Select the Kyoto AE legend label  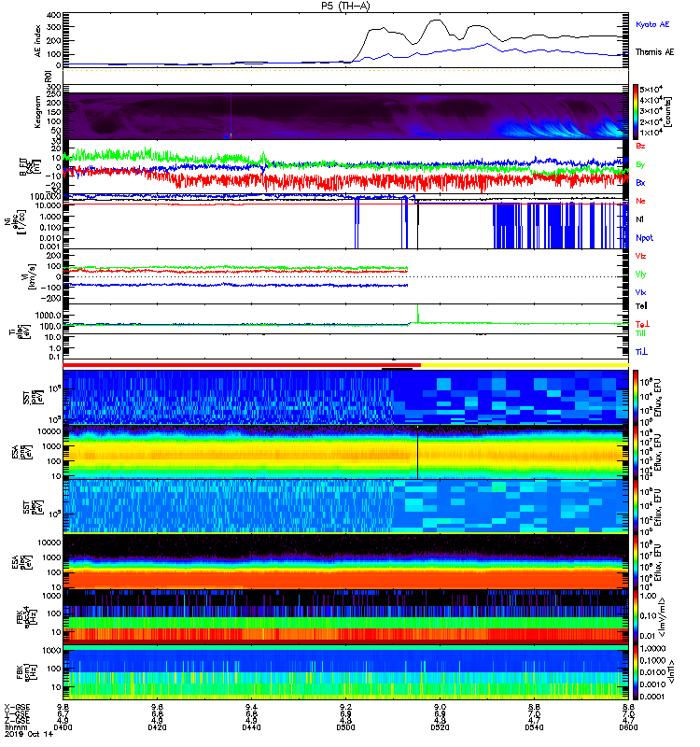pyautogui.click(x=652, y=24)
